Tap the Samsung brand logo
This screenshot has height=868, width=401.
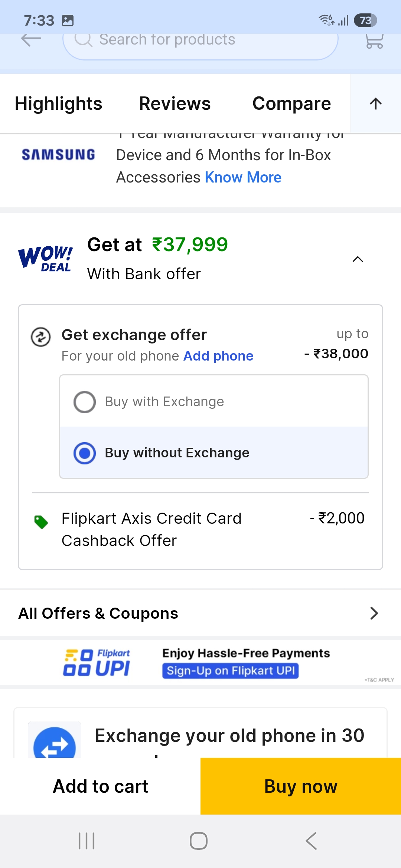[58, 155]
